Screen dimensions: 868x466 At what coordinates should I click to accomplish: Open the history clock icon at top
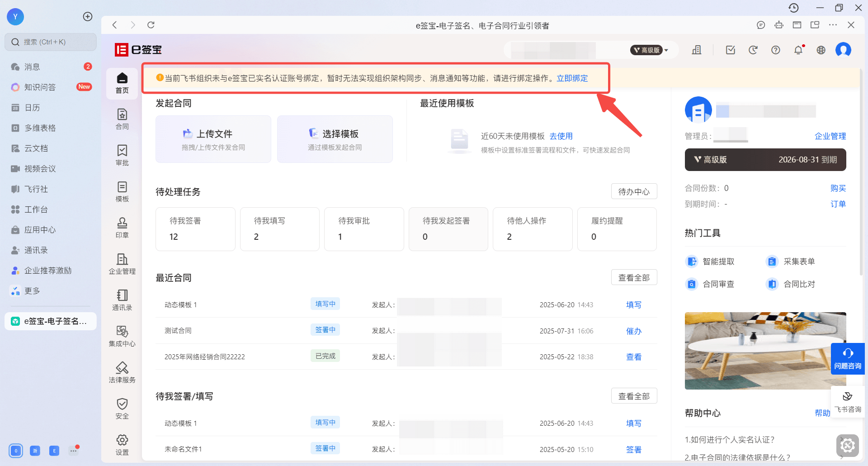pos(793,8)
